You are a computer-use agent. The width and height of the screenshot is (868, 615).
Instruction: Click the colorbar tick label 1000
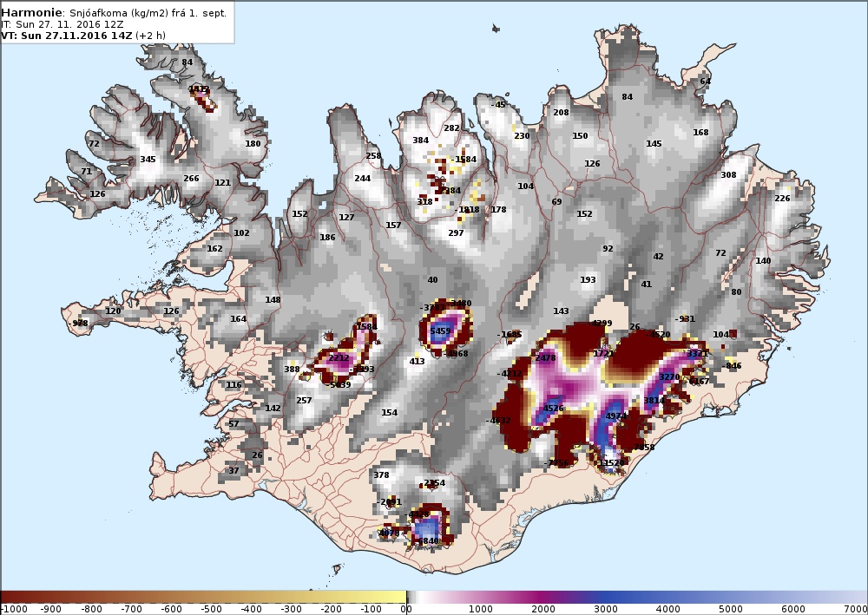481,610
